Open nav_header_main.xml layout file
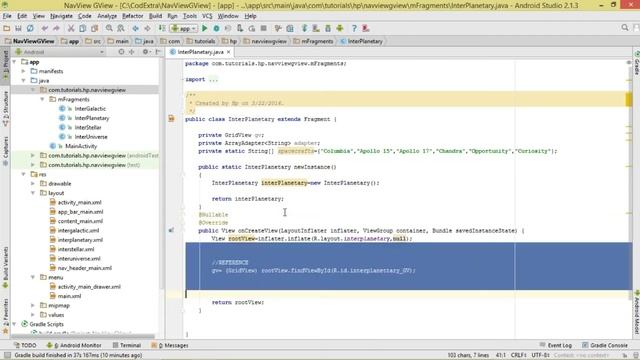 coord(84,268)
